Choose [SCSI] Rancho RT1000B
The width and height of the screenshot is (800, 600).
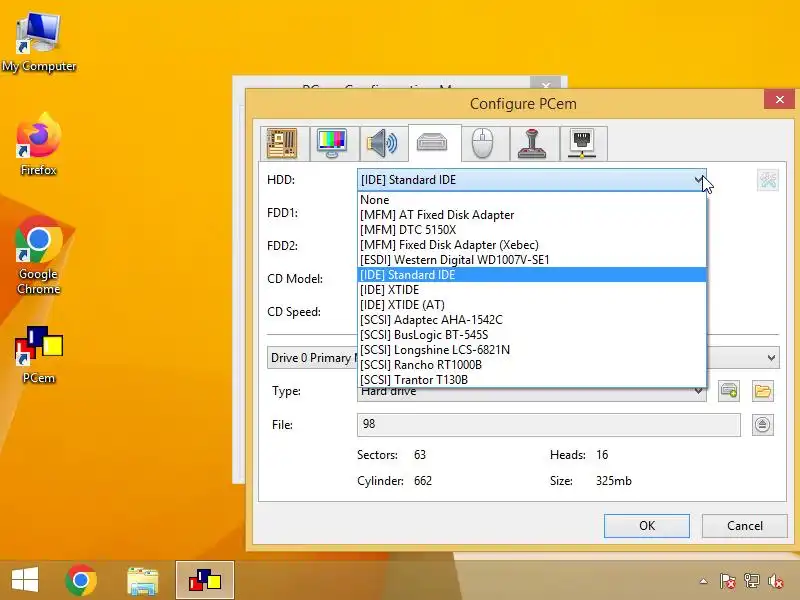pos(532,365)
